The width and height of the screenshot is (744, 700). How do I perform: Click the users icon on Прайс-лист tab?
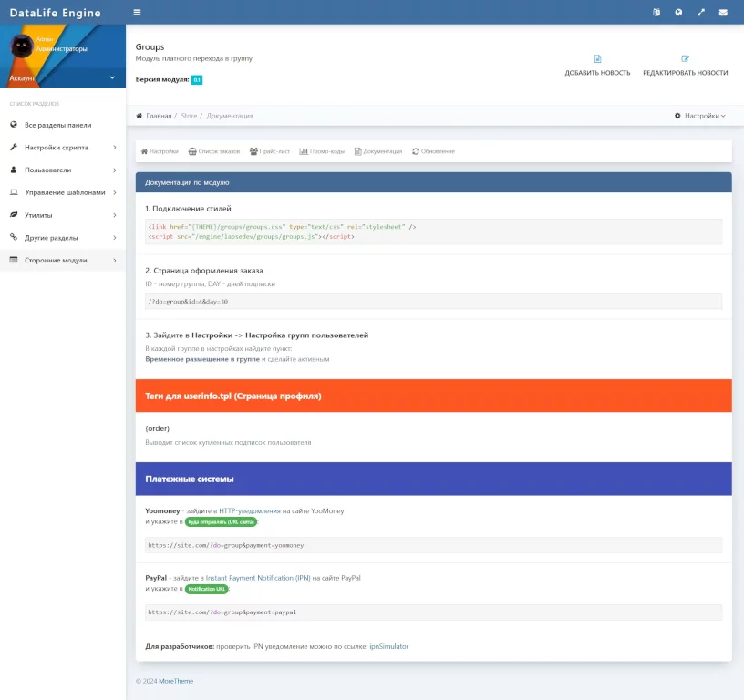pos(253,151)
